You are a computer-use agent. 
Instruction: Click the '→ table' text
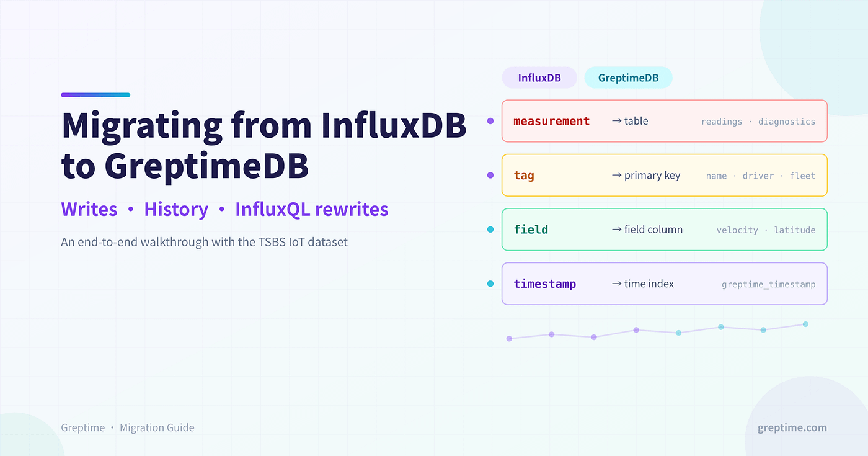(x=630, y=121)
